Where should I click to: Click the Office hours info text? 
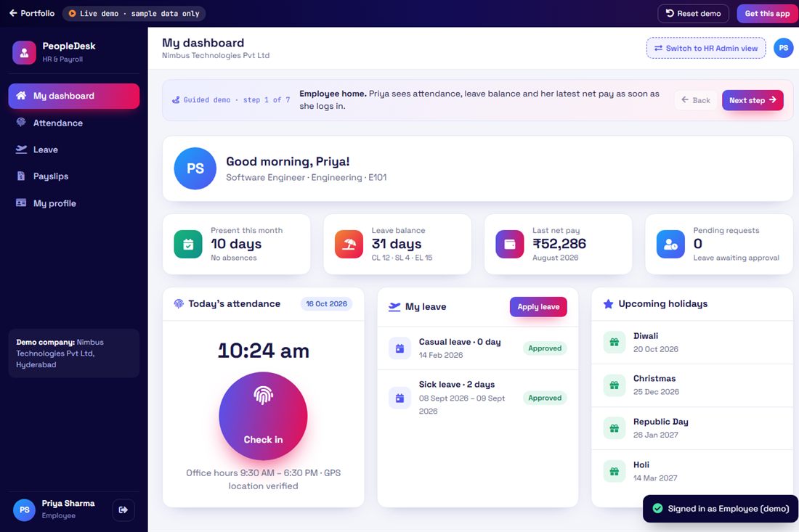pyautogui.click(x=264, y=479)
